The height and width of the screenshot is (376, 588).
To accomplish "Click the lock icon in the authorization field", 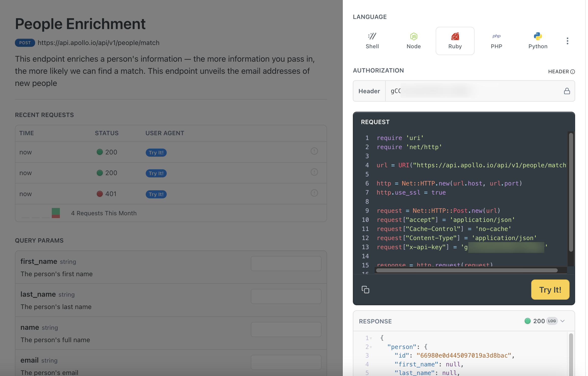I will coord(567,91).
